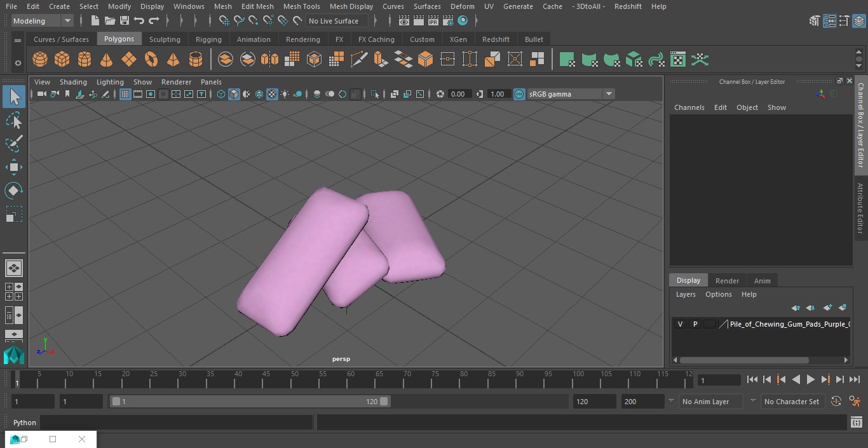Open the Script Editor icon
This screenshot has height=448, width=868.
(x=856, y=423)
